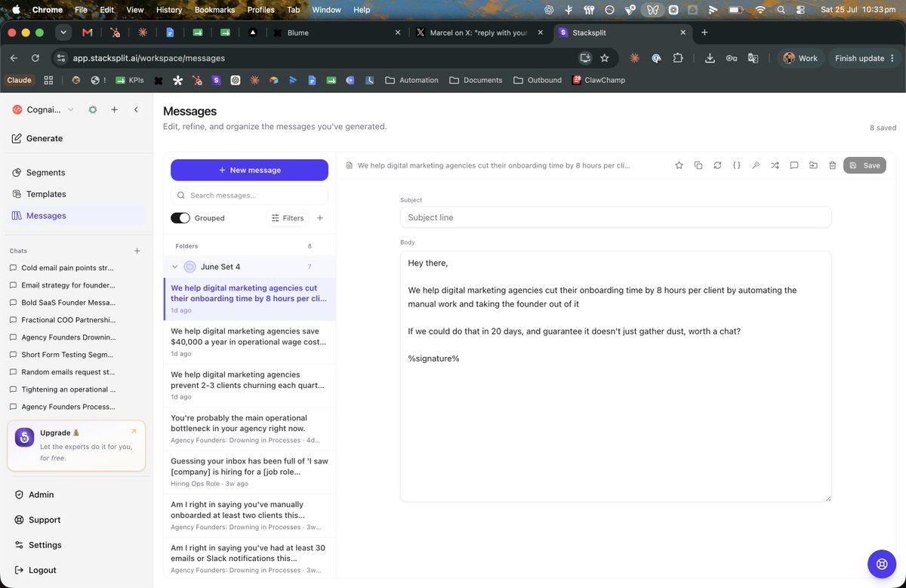Image resolution: width=906 pixels, height=588 pixels.
Task: Click the green gear icon beside workspace name
Action: tap(93, 109)
